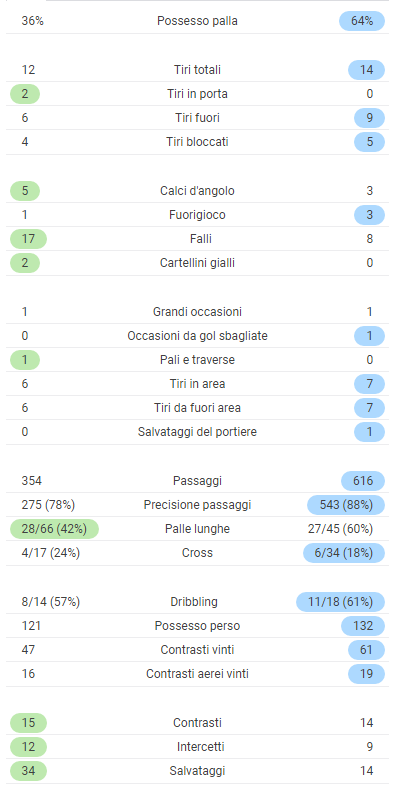Select the Contrasti aerei vinti label
The image size is (394, 803).
(197, 674)
